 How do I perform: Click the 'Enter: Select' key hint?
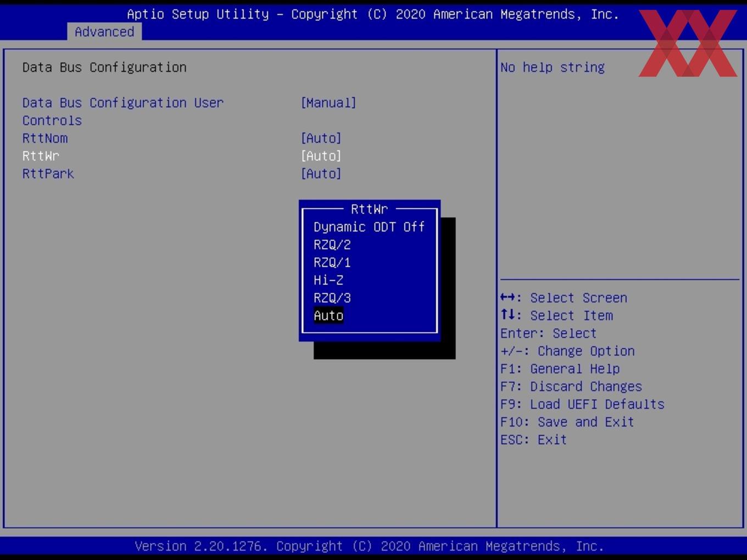548,333
